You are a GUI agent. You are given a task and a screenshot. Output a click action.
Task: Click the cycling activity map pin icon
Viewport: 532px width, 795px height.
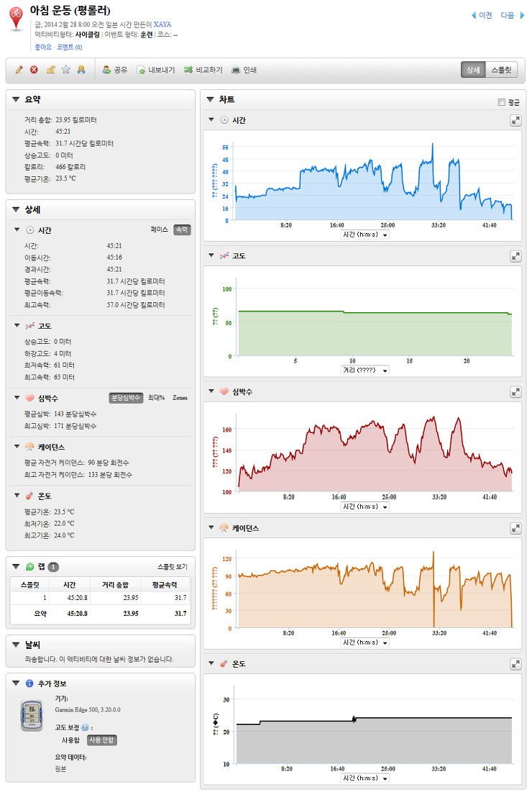[x=17, y=19]
